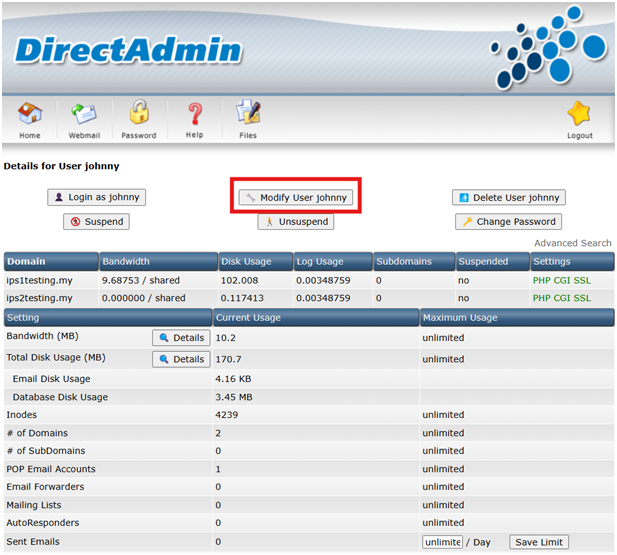Open the Files icon in the toolbar
This screenshot has width=617, height=555.
[247, 114]
